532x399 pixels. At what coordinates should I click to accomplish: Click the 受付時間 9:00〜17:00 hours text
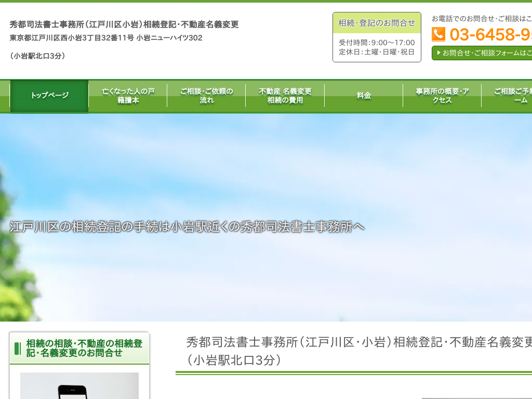(x=377, y=43)
